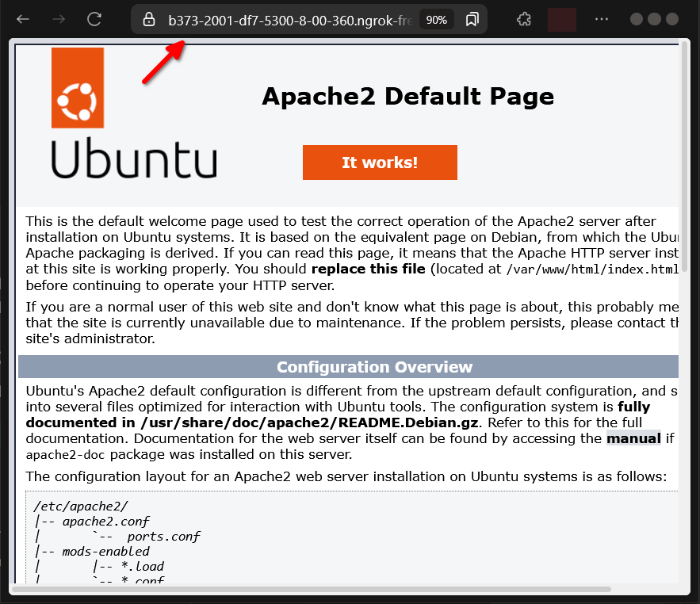Click the ngrok URL in address bar
This screenshot has width=700, height=604.
290,20
